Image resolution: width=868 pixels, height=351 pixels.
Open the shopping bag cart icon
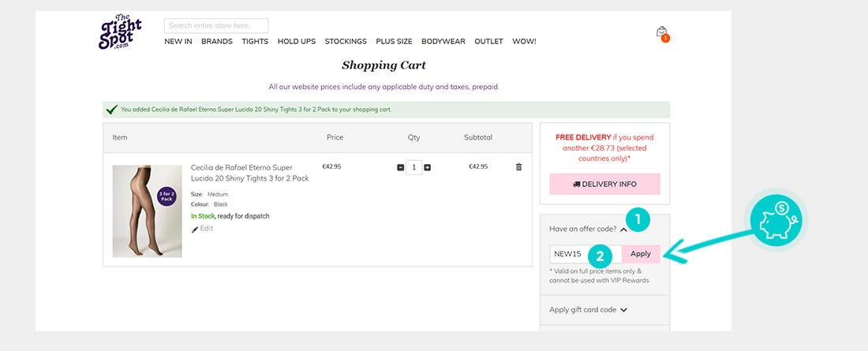pyautogui.click(x=662, y=32)
